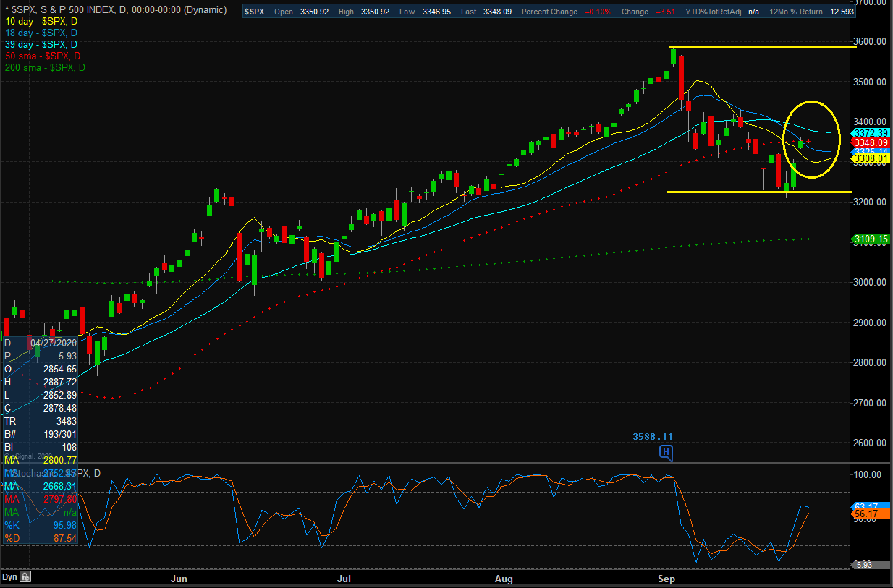Viewport: 893px width, 588px height.
Task: Click the 56.17 stochastic %D axis label
Action: click(868, 515)
